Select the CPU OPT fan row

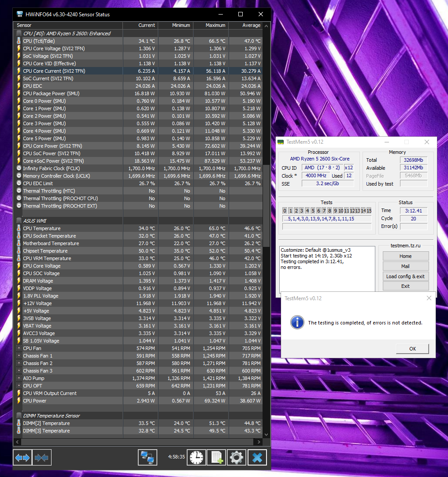pyautogui.click(x=138, y=386)
